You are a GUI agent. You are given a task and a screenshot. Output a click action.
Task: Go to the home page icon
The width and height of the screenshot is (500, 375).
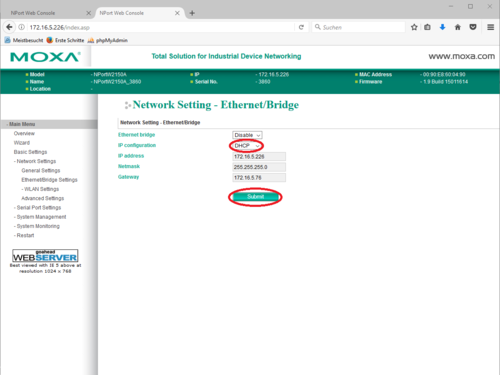tap(458, 27)
